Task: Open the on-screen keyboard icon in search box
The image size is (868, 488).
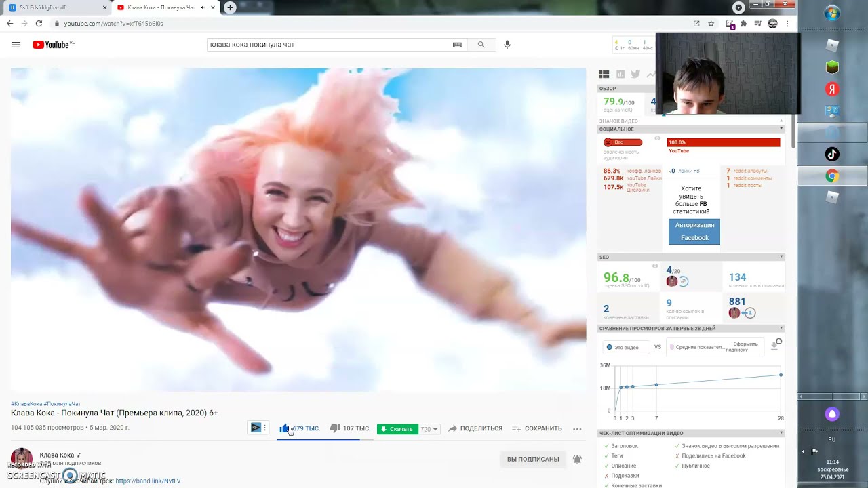Action: coord(457,45)
